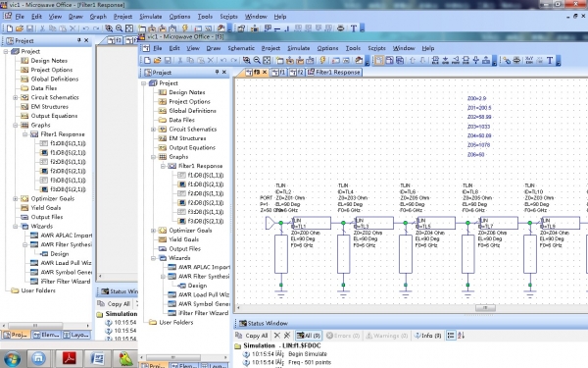This screenshot has height=368, width=588.
Task: Click View Layout icon in f3 window toolbar
Action: point(389,60)
